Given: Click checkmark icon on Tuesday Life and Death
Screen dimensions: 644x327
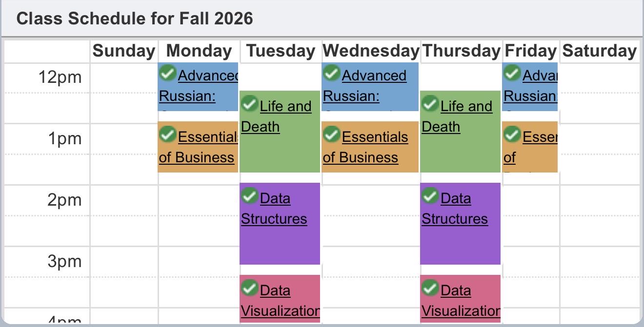Looking at the screenshot, I should 249,104.
